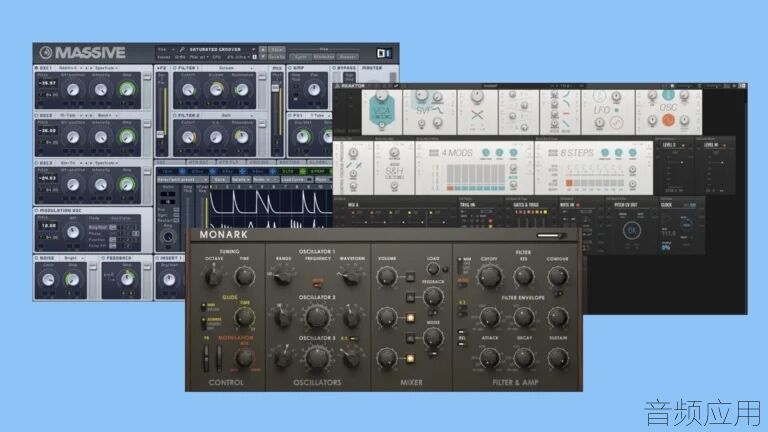
Task: Click Monark Feedback knob in Mixer
Action: click(x=433, y=297)
